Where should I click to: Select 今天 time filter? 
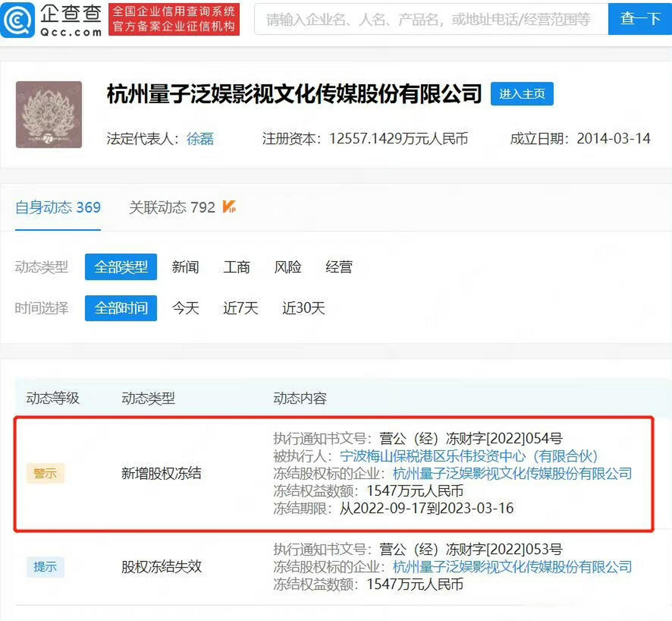[x=186, y=308]
